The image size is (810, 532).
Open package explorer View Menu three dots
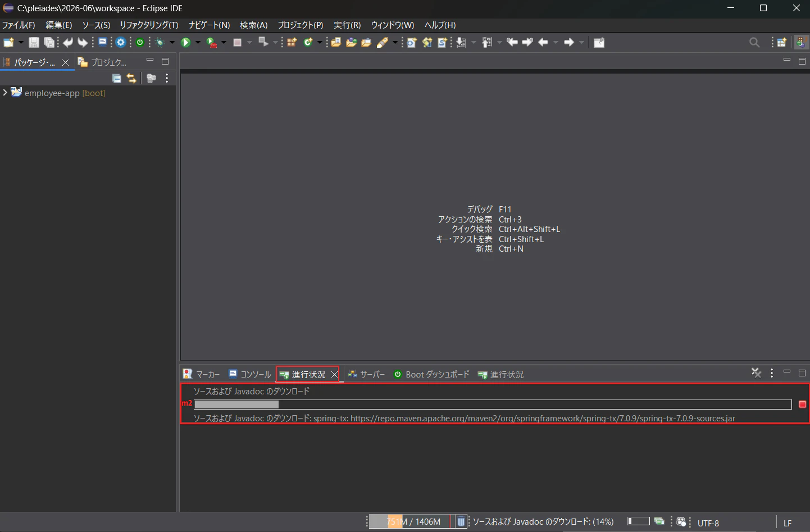click(x=167, y=79)
